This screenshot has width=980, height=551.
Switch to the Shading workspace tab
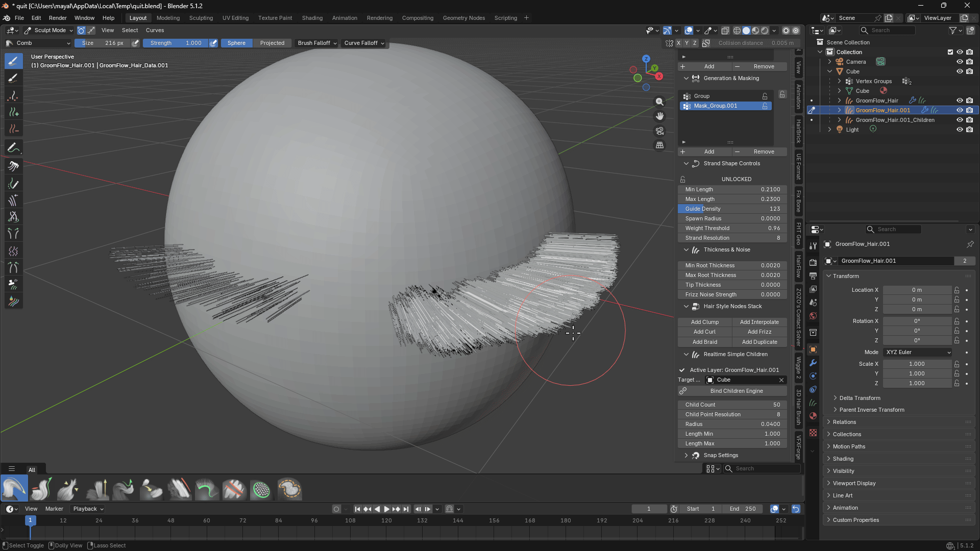click(x=312, y=18)
